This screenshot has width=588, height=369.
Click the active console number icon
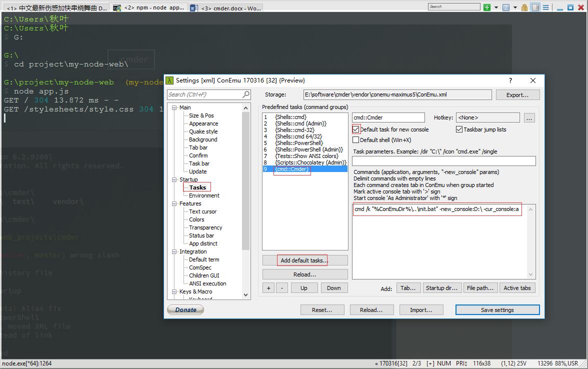click(506, 7)
